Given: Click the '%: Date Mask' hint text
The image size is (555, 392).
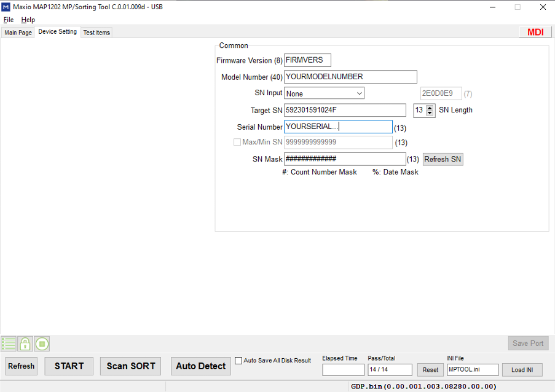Looking at the screenshot, I should 395,172.
